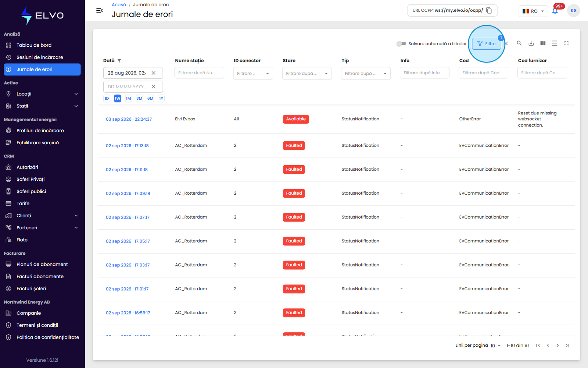Open log entry 03 sep 2026 · 22:24:37
The image size is (588, 368).
(129, 119)
